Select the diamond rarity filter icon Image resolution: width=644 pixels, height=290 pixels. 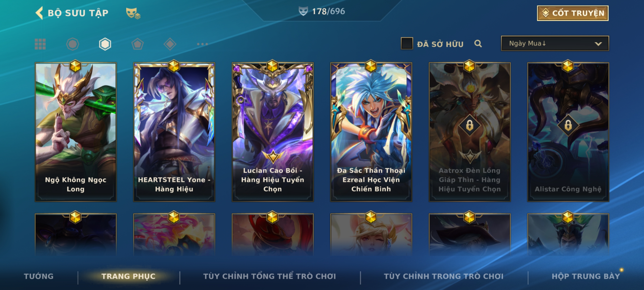click(170, 44)
